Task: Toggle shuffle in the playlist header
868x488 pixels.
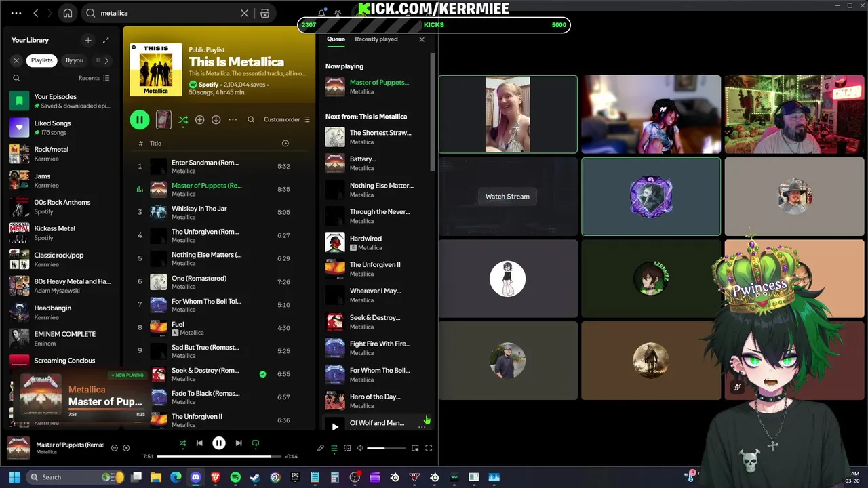Action: point(183,120)
